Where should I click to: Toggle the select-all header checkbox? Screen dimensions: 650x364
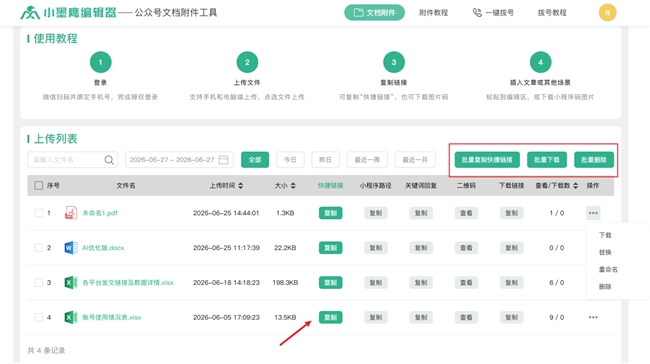39,185
